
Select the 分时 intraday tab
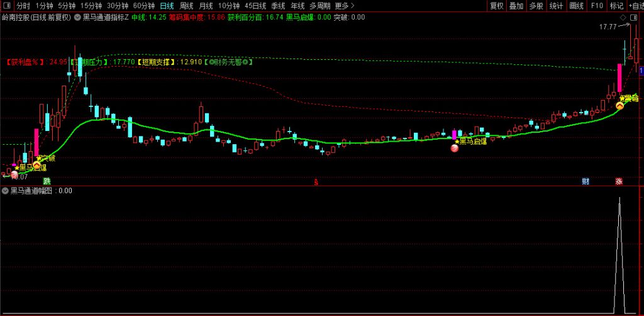click(23, 6)
